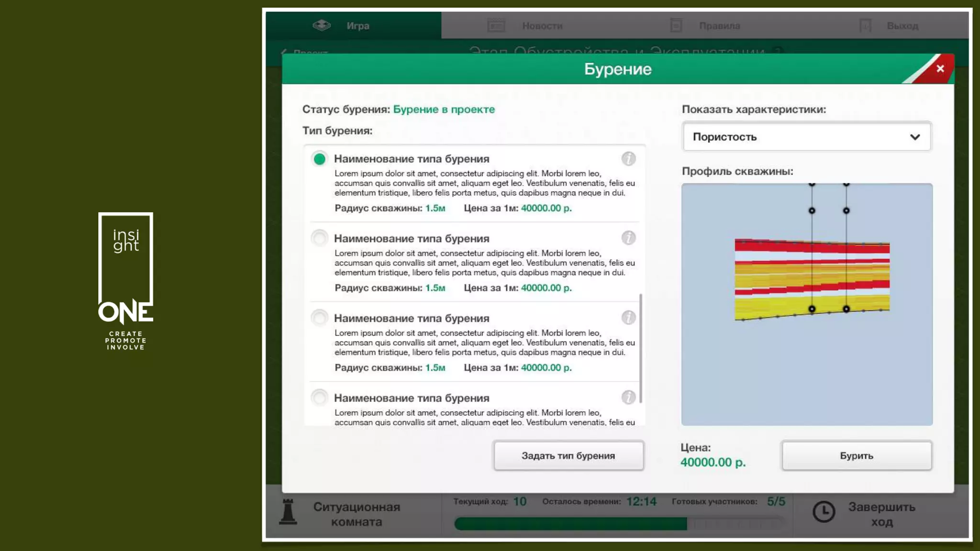This screenshot has width=980, height=551.
Task: Click info icon of third drilling type
Action: coord(628,318)
